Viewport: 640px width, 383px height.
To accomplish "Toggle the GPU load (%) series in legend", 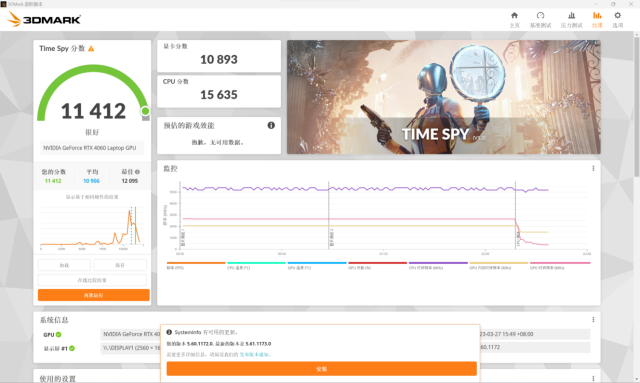I will click(x=378, y=265).
